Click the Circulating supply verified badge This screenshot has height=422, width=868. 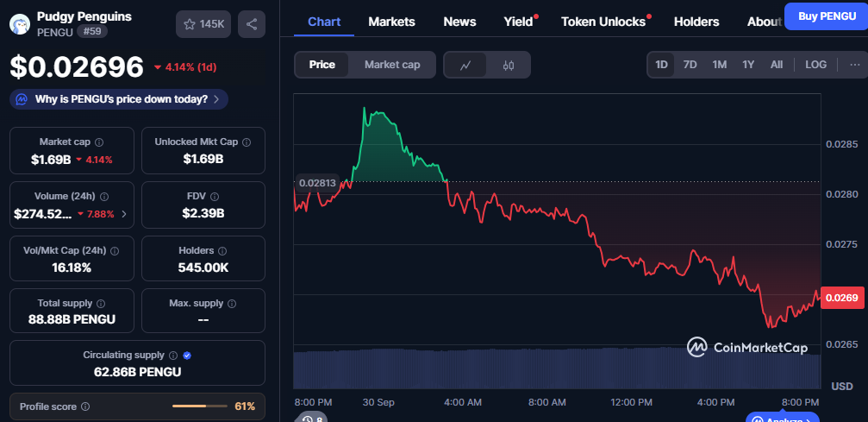[187, 356]
